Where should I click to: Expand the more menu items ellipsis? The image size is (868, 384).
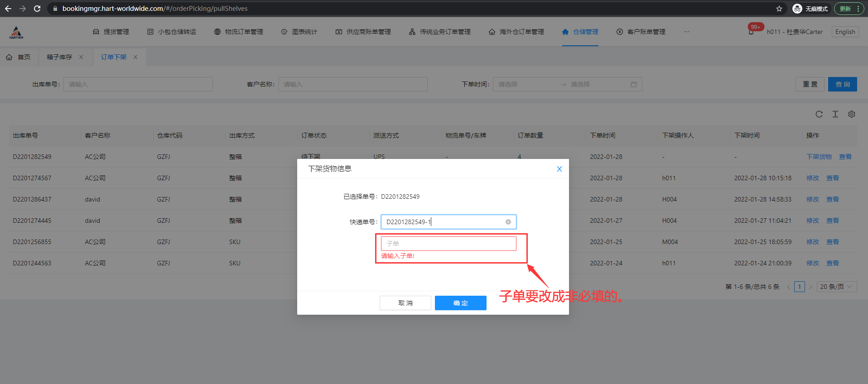(x=686, y=32)
